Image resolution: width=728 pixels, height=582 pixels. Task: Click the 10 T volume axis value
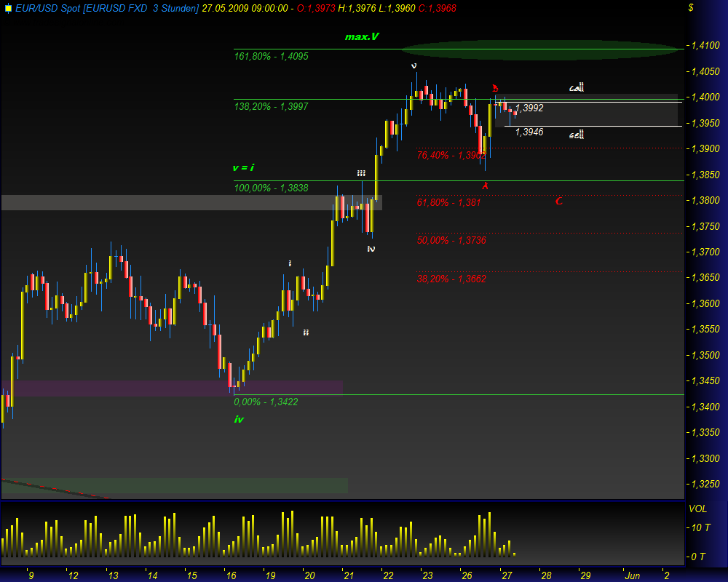click(x=701, y=527)
